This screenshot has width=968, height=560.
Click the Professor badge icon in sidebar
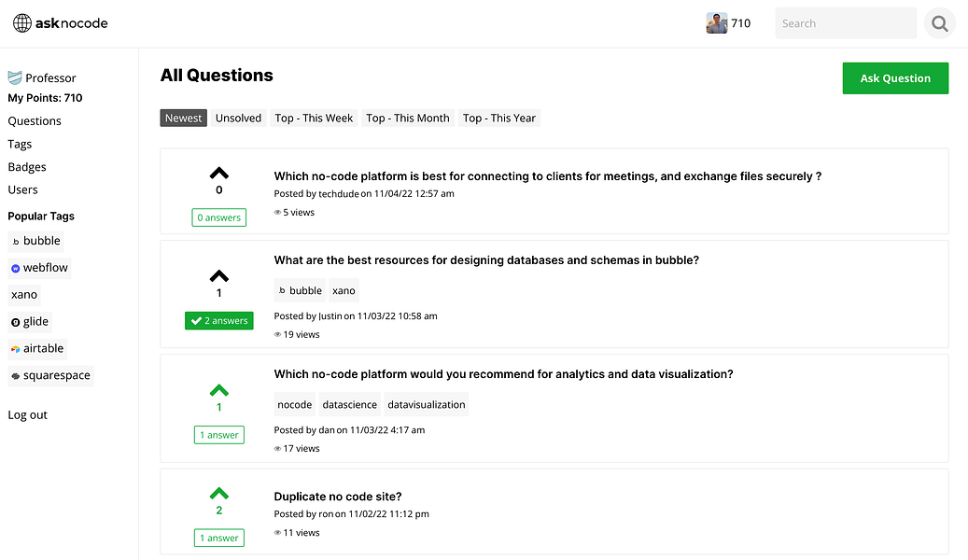[15, 77]
